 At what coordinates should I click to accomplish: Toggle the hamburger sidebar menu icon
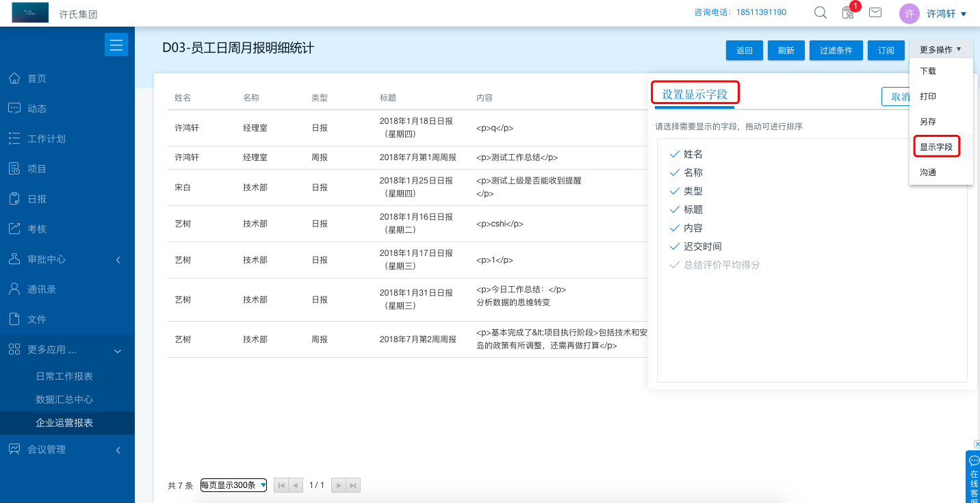click(116, 44)
